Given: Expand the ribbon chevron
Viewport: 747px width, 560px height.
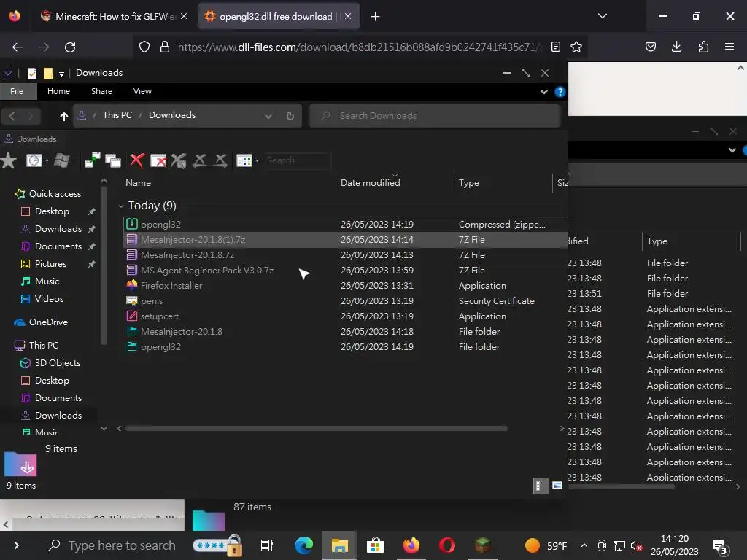Looking at the screenshot, I should [x=543, y=91].
